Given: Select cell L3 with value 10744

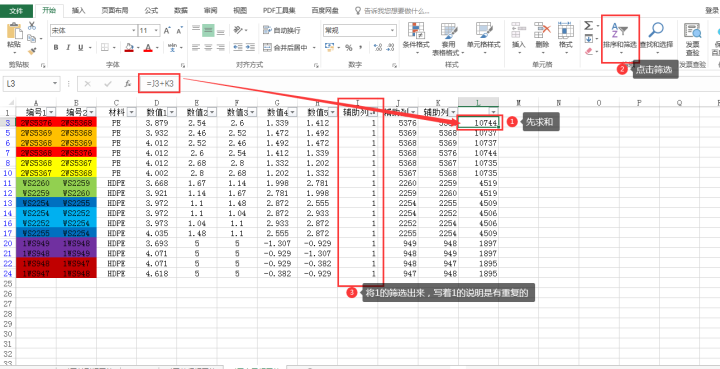Looking at the screenshot, I should click(x=478, y=123).
